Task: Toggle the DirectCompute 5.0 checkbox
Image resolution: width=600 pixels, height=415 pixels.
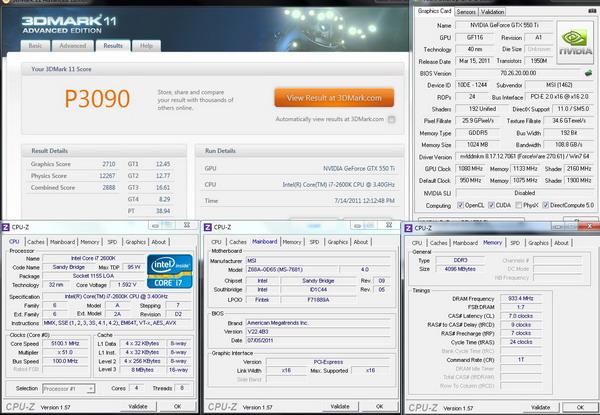Action: tap(546, 205)
